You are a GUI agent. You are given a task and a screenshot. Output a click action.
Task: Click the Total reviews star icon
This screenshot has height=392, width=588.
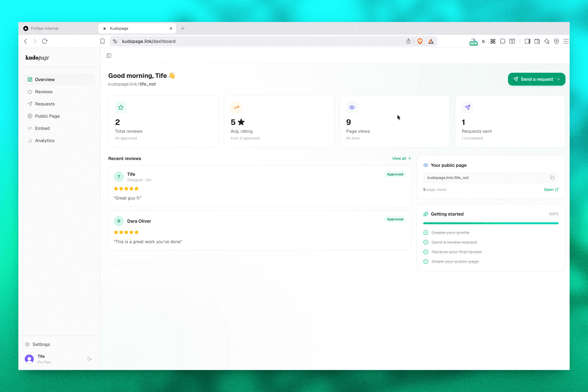pos(121,107)
